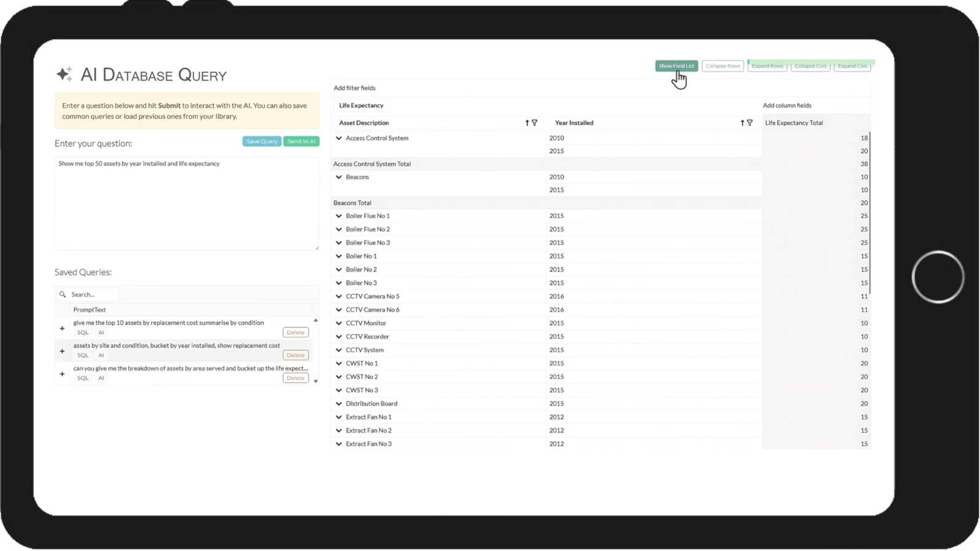Open Asset Description filter funnel icon

[535, 123]
